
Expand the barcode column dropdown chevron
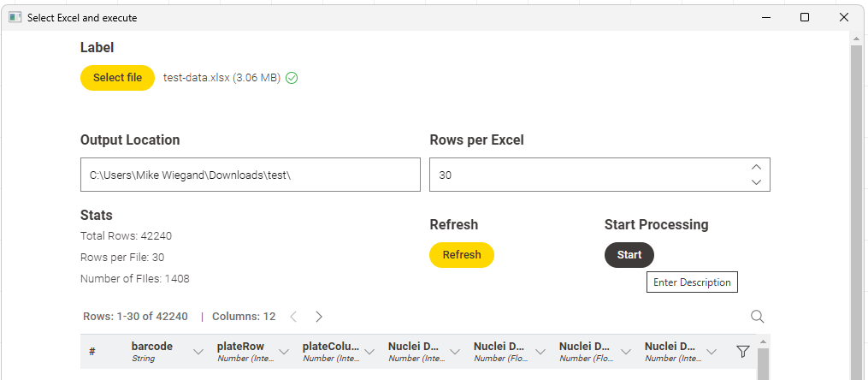(x=198, y=352)
